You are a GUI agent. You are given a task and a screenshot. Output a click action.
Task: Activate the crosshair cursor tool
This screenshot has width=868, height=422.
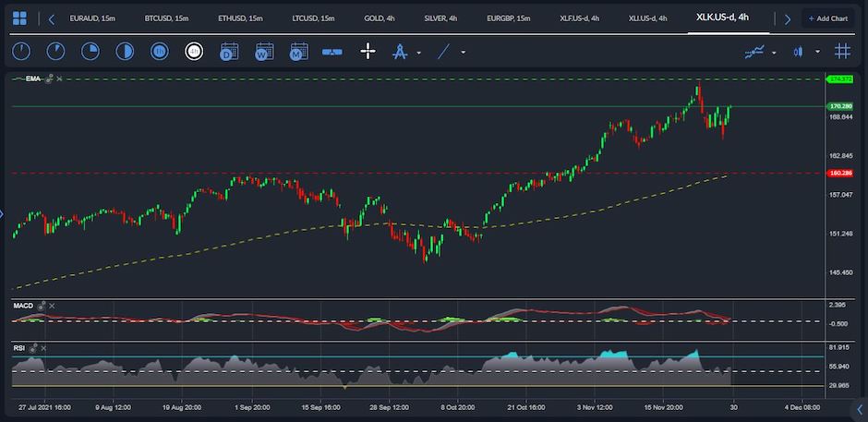pyautogui.click(x=368, y=52)
